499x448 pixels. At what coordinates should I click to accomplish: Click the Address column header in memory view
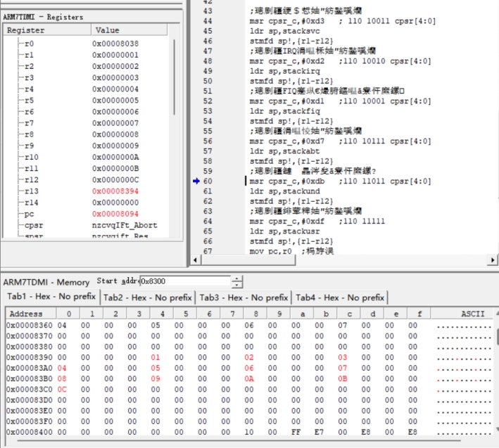pos(25,314)
